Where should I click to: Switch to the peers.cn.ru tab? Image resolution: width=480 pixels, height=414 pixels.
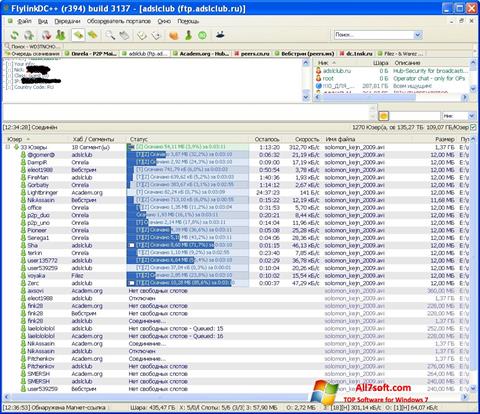click(252, 53)
